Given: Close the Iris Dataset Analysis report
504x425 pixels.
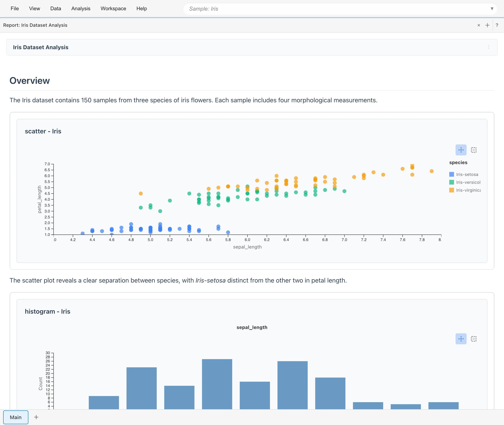Looking at the screenshot, I should 478,25.
